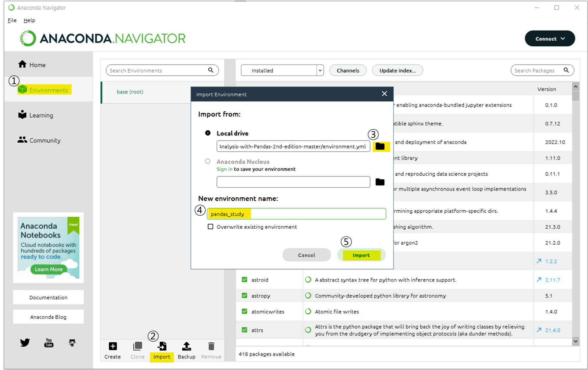The width and height of the screenshot is (588, 370).
Task: Click the Create environment icon
Action: point(113,346)
